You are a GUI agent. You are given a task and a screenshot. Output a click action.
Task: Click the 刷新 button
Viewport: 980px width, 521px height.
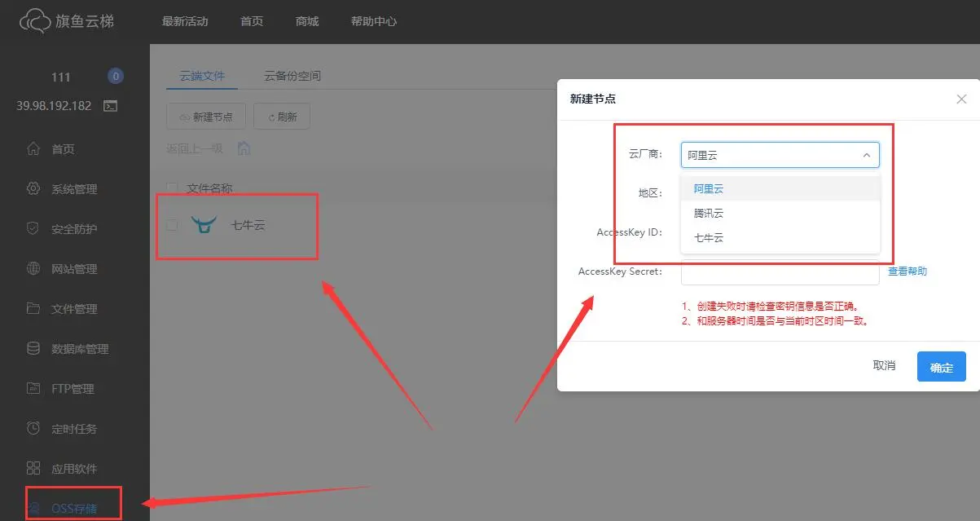coord(282,117)
